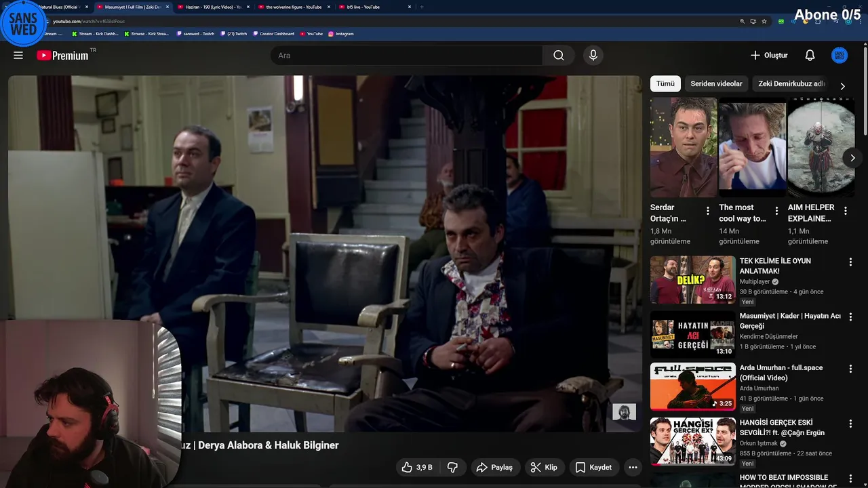
Task: Open the (21) Twitch bookmark
Action: click(233, 34)
